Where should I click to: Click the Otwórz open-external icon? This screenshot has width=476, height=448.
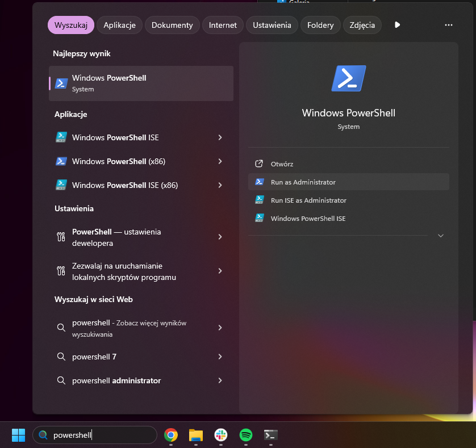point(259,164)
